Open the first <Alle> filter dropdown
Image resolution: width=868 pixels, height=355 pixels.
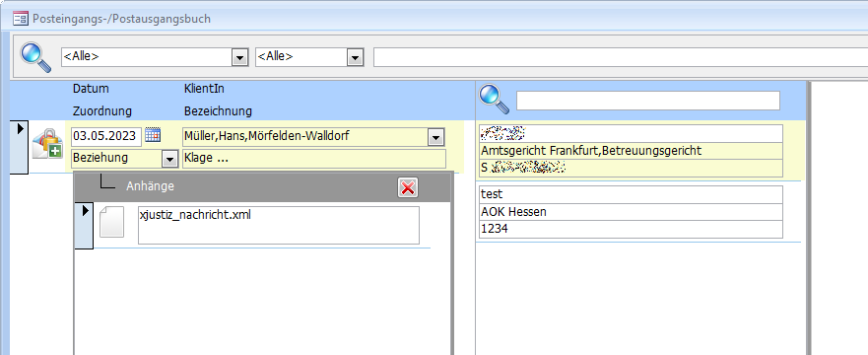239,57
